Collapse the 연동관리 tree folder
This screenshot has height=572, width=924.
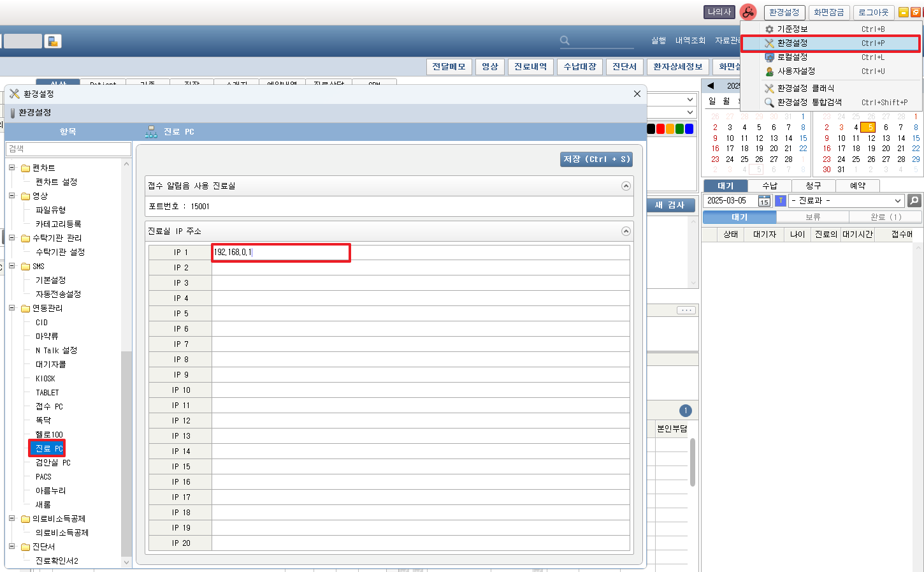coord(12,308)
